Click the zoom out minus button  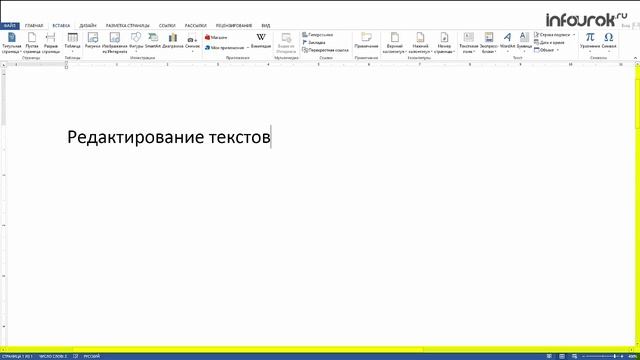coord(583,356)
